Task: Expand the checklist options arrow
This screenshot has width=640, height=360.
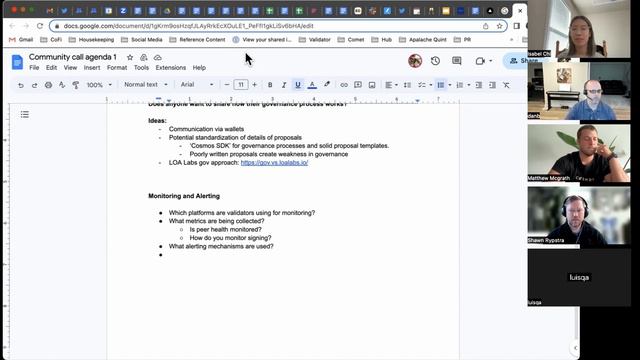Action: (431, 85)
